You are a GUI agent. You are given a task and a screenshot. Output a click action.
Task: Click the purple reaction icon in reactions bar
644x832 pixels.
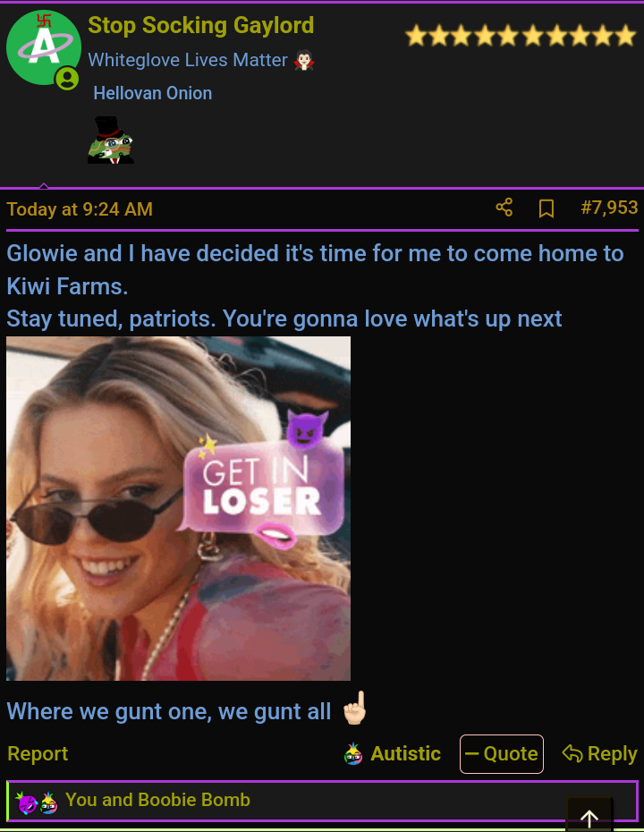coord(26,802)
